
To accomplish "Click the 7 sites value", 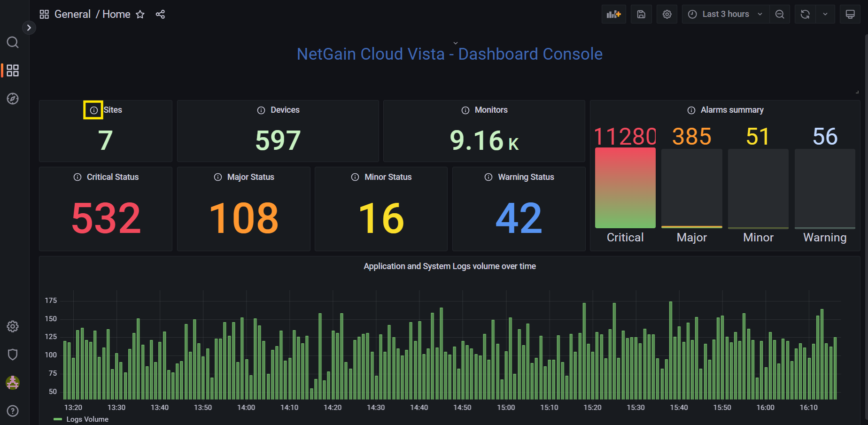I will tap(105, 140).
